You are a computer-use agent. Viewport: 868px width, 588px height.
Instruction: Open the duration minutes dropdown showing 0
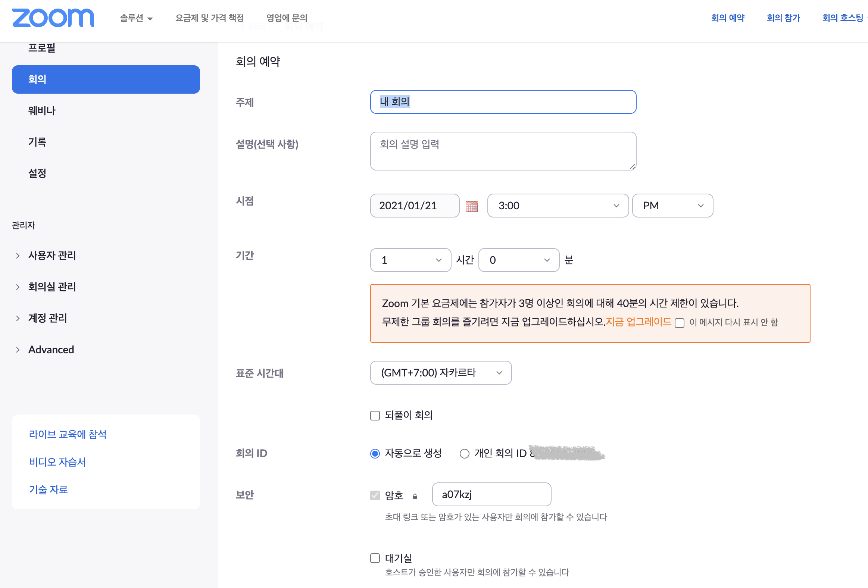coord(519,260)
